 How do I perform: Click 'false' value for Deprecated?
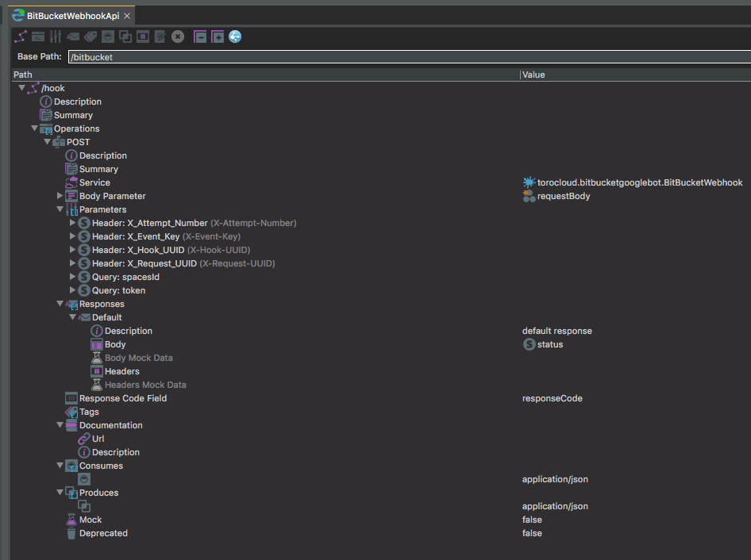[x=532, y=533]
